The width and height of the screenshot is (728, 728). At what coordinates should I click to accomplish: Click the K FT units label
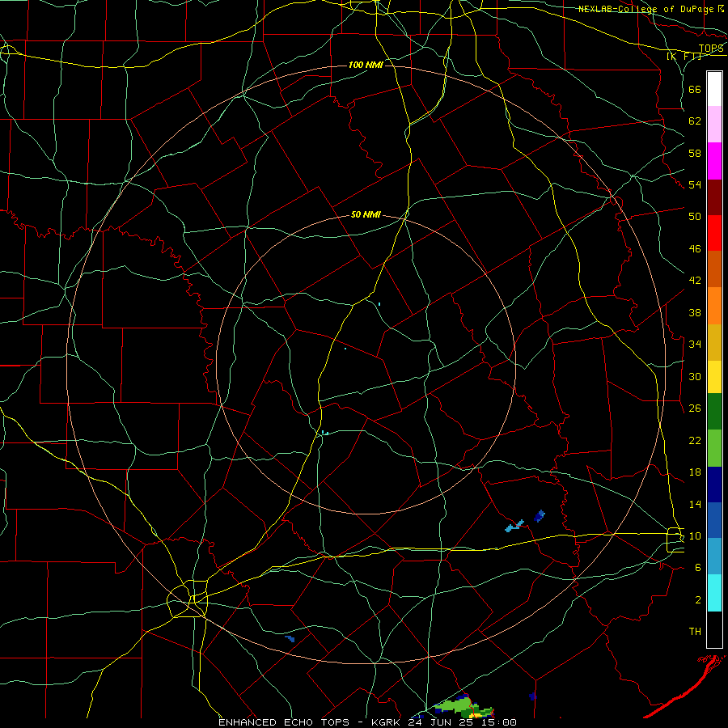click(684, 57)
